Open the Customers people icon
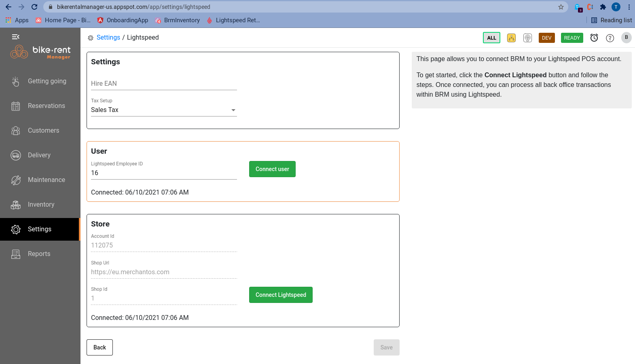Image resolution: width=635 pixels, height=364 pixels. click(x=16, y=131)
